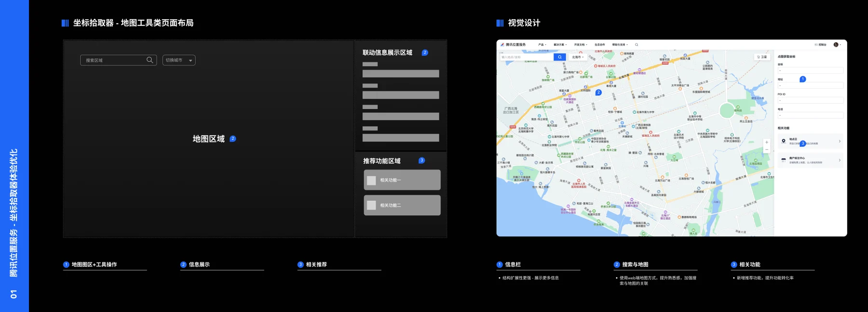This screenshot has width=868, height=312.
Task: Click the 相关功能 section heading
Action: pyautogui.click(x=784, y=128)
